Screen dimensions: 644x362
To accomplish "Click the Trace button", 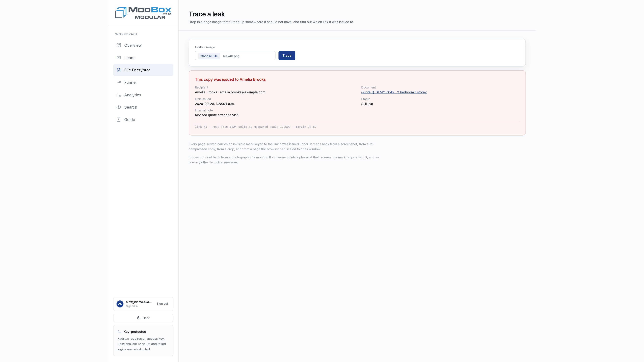I will tap(287, 55).
